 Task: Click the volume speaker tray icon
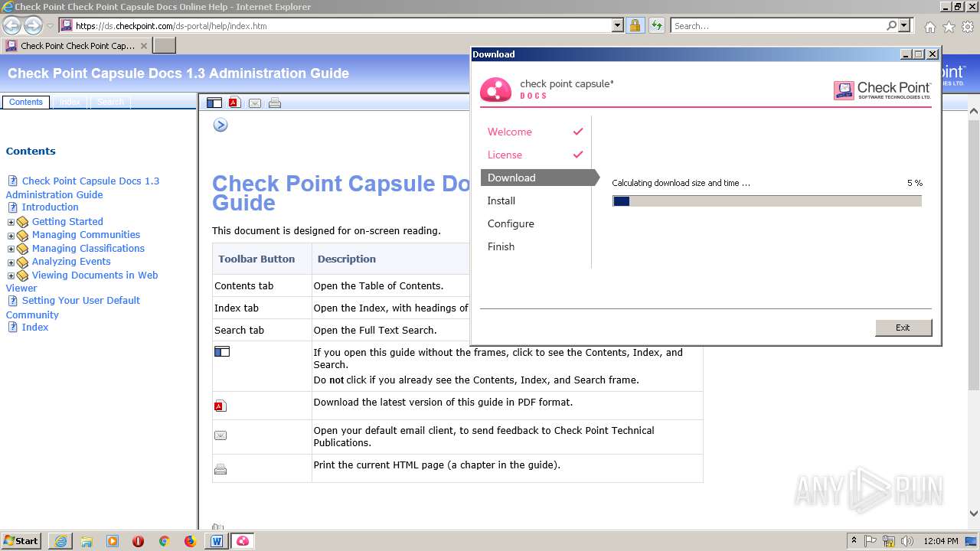tap(907, 541)
